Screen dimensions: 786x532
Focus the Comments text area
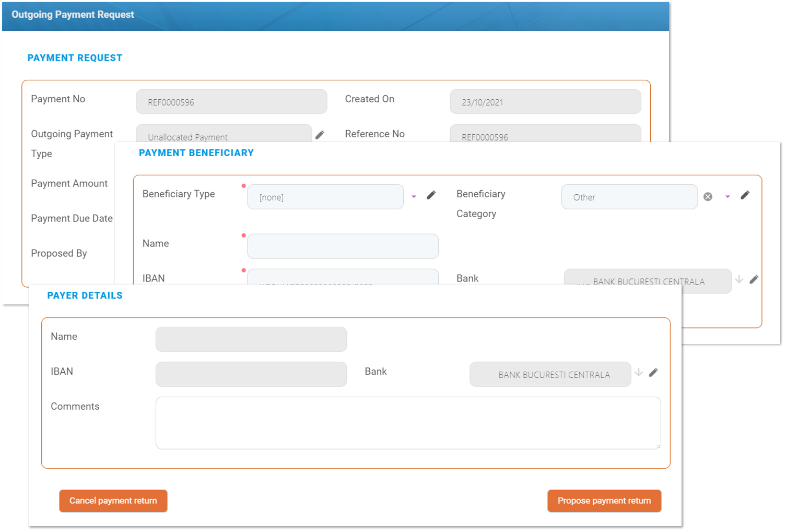(x=407, y=423)
